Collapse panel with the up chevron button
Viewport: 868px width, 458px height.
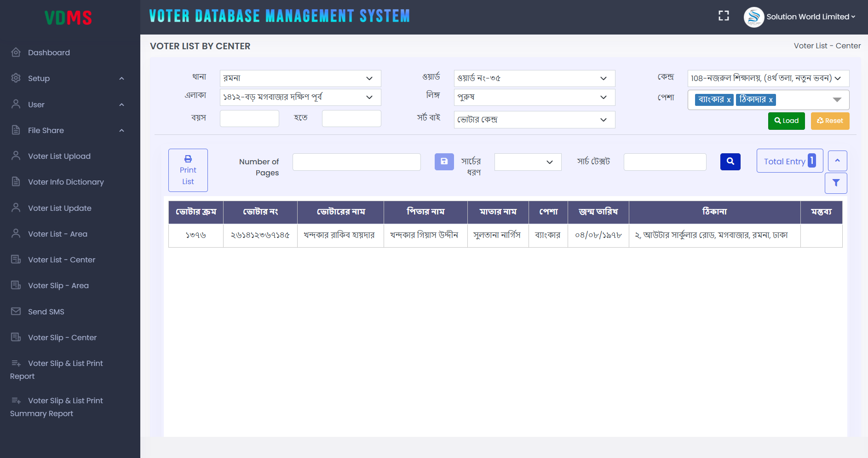(x=837, y=161)
